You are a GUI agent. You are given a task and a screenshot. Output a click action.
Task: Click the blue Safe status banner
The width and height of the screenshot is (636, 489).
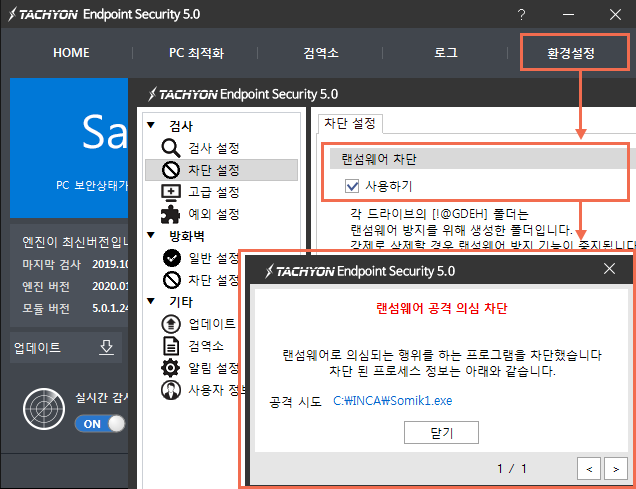(69, 148)
